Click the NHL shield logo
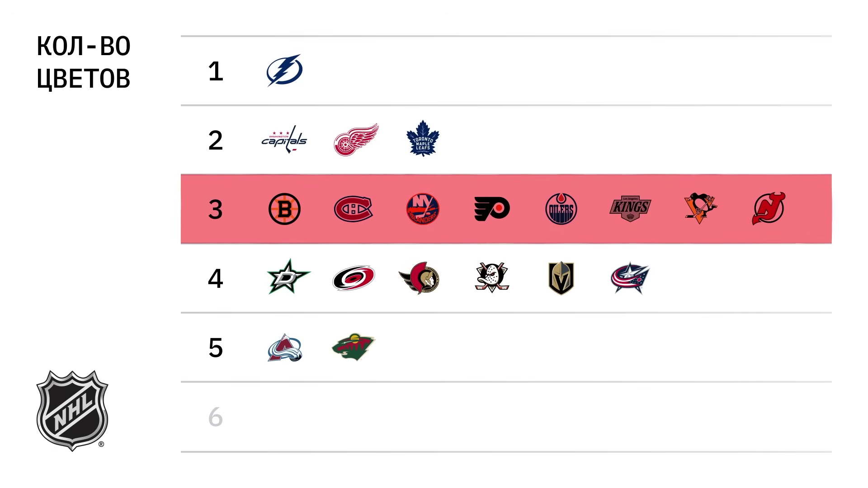This screenshot has width=868, height=488. [x=72, y=410]
